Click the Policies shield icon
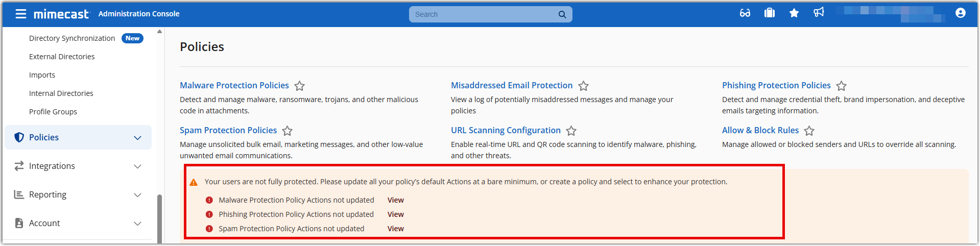The image size is (980, 246). coord(19,137)
